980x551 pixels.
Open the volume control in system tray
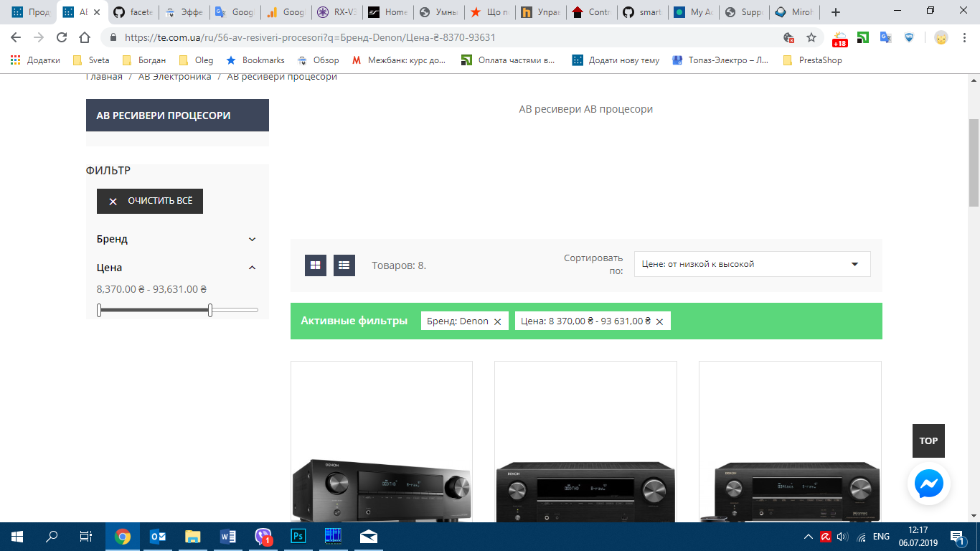coord(842,537)
